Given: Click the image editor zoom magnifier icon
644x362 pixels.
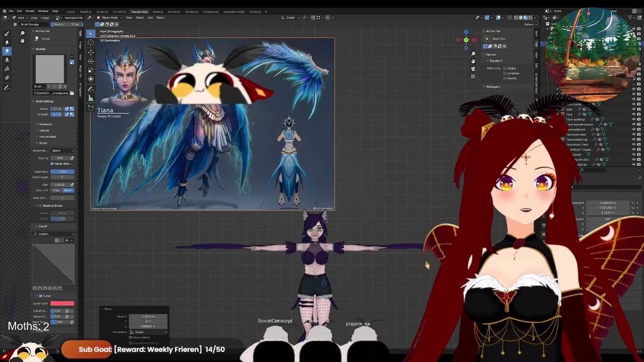Looking at the screenshot, I should (22, 33).
